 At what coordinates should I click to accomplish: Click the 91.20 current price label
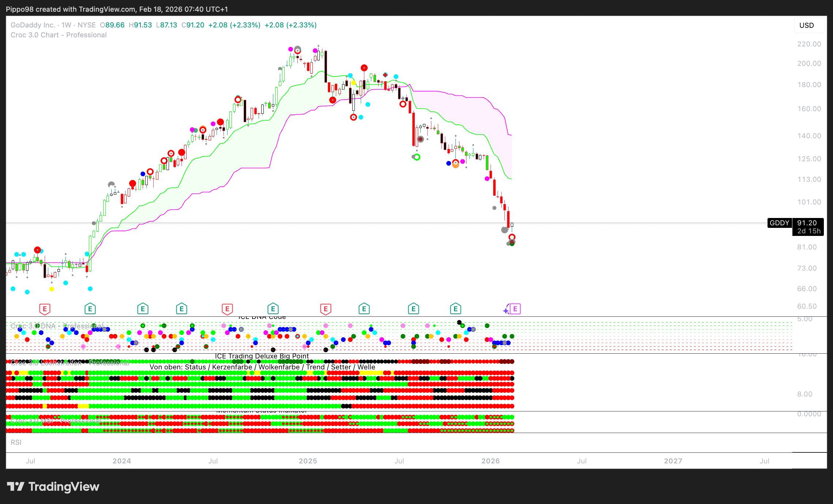(807, 223)
